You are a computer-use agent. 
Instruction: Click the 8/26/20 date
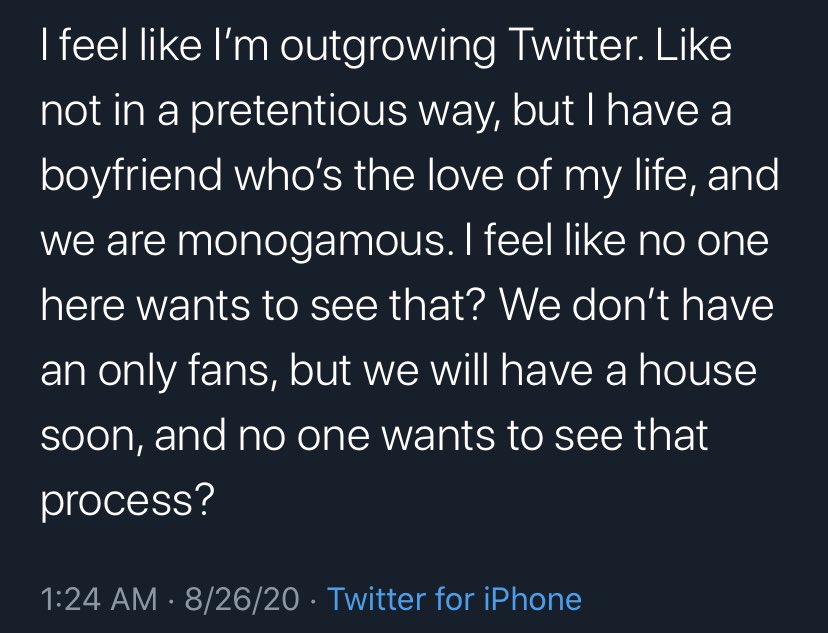(x=242, y=599)
